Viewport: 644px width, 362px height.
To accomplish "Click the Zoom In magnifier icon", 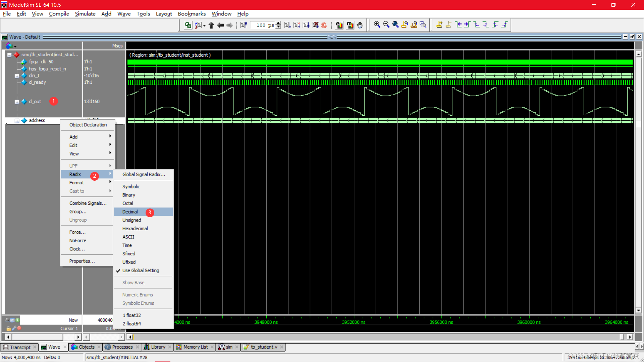I will pyautogui.click(x=377, y=25).
